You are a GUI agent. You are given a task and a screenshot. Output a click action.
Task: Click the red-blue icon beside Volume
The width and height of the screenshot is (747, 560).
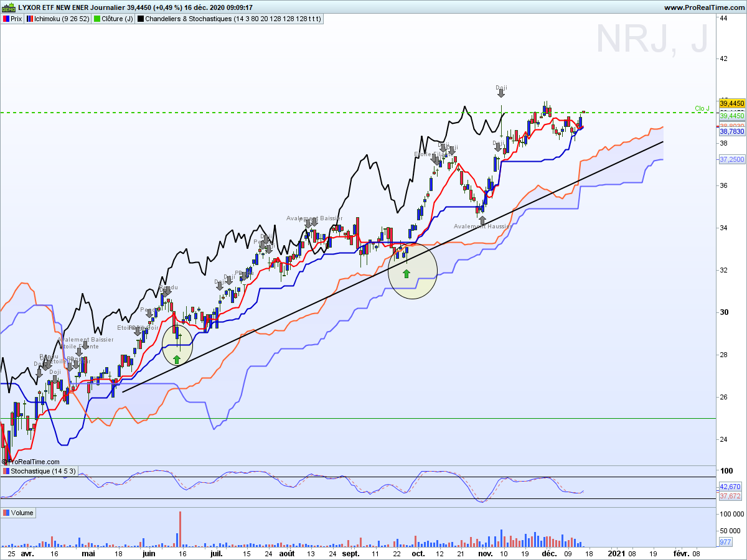point(6,513)
